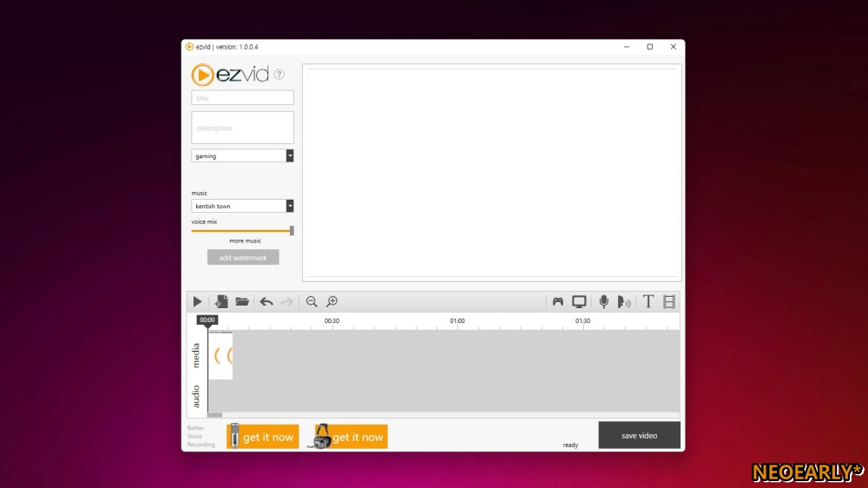Image resolution: width=868 pixels, height=488 pixels.
Task: Click the add new project icon
Action: tap(220, 301)
